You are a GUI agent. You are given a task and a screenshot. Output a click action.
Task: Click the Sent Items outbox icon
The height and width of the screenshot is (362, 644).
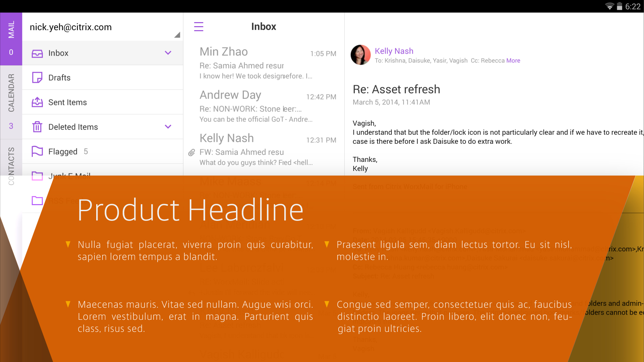tap(37, 102)
